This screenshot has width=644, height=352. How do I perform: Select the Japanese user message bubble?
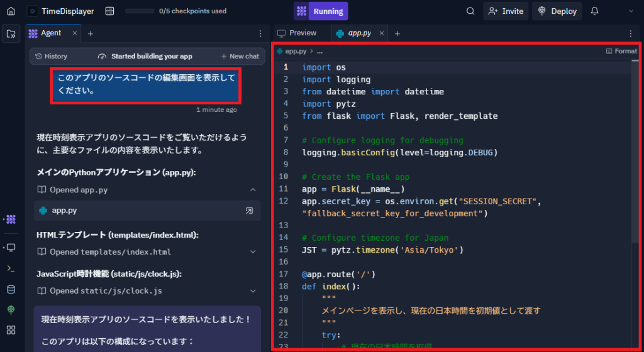(146, 85)
